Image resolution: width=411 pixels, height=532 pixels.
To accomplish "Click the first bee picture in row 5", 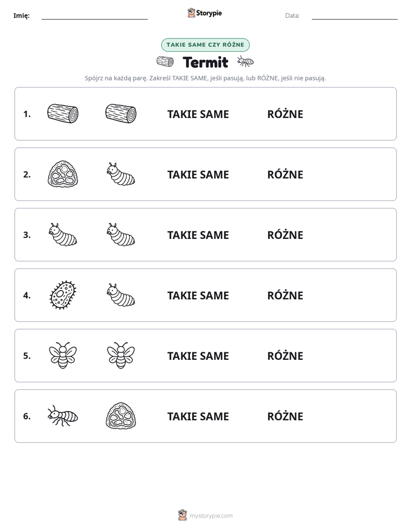I will pos(63,355).
